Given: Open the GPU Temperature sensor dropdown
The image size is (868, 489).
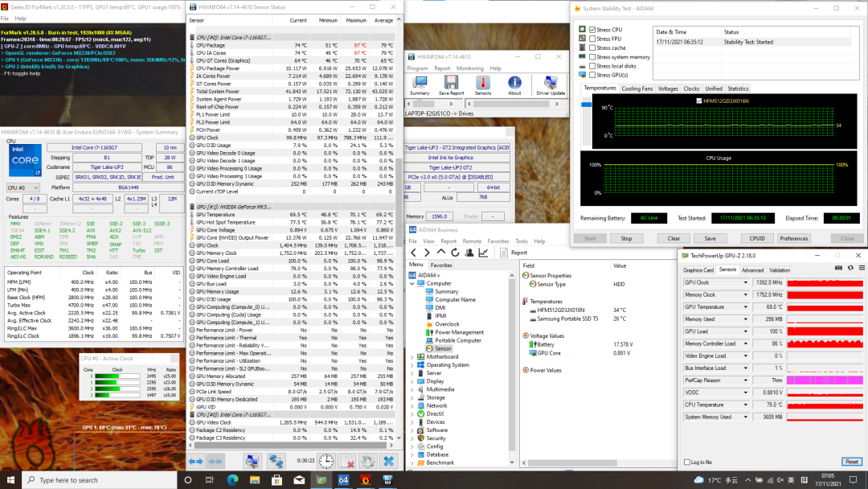Looking at the screenshot, I should (746, 306).
